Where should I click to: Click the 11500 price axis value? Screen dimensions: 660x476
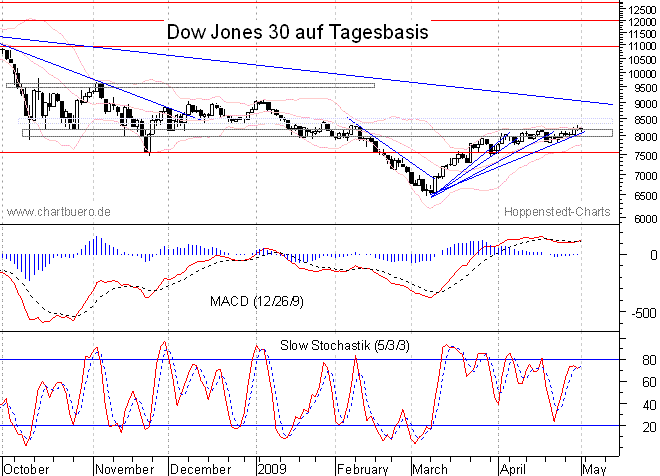[642, 34]
